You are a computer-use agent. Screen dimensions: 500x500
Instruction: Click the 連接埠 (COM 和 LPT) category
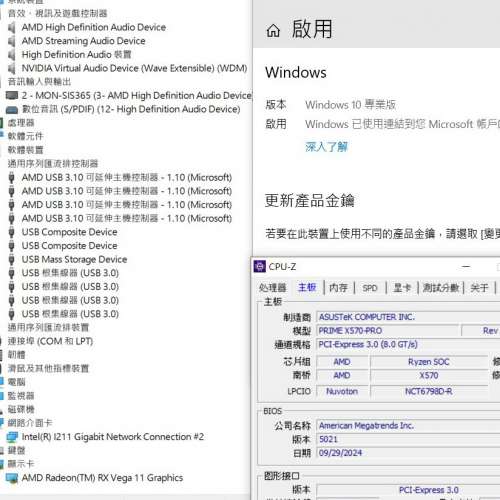pyautogui.click(x=50, y=341)
